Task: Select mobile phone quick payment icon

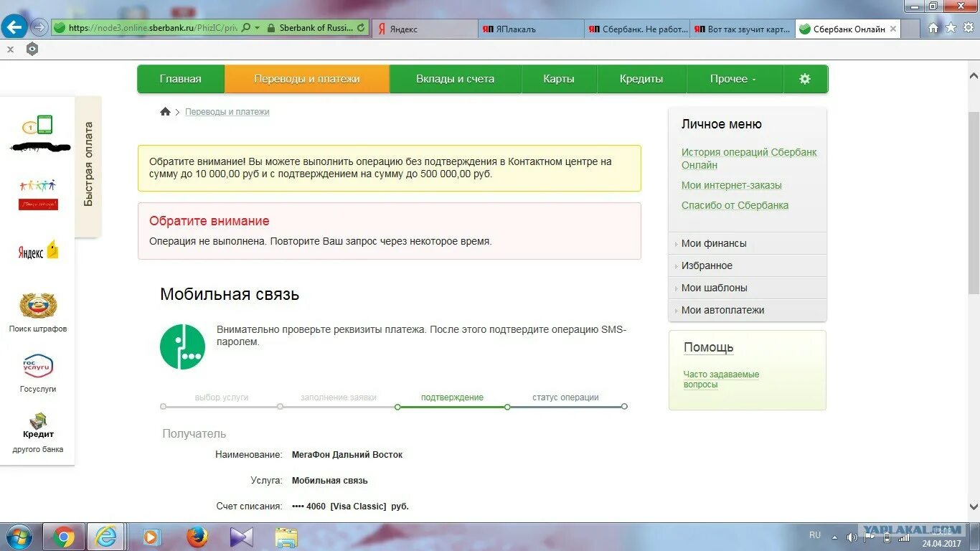Action: point(37,126)
